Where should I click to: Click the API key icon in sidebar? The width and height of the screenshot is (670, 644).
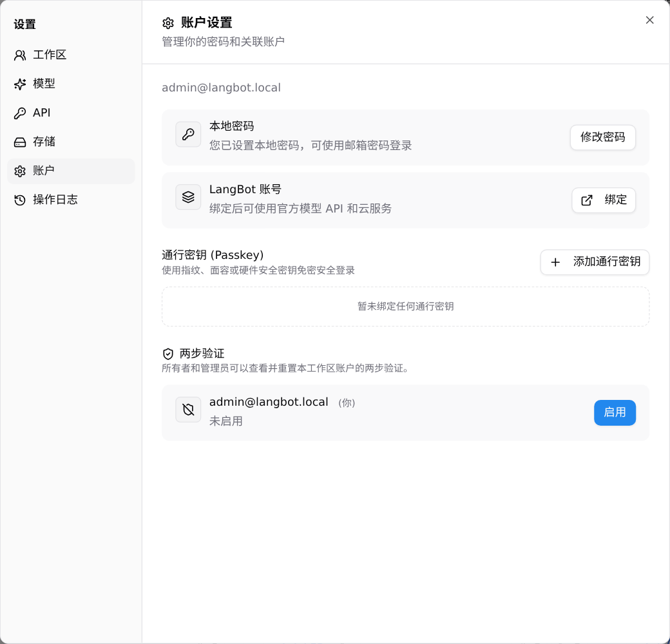(x=20, y=113)
